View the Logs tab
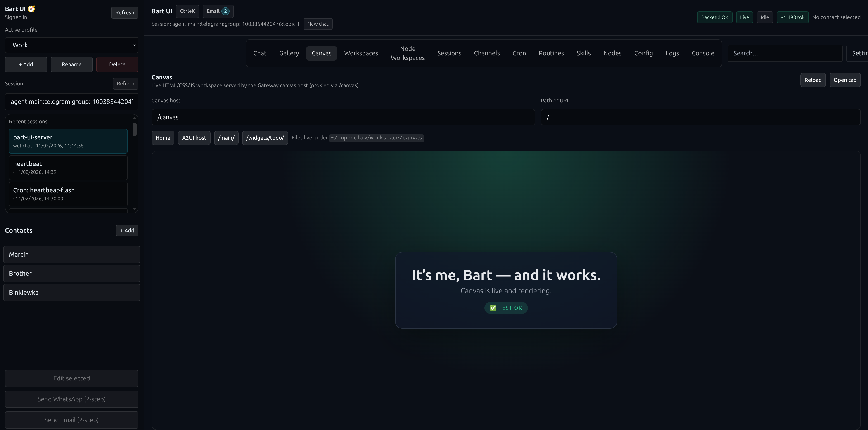 [x=672, y=53]
